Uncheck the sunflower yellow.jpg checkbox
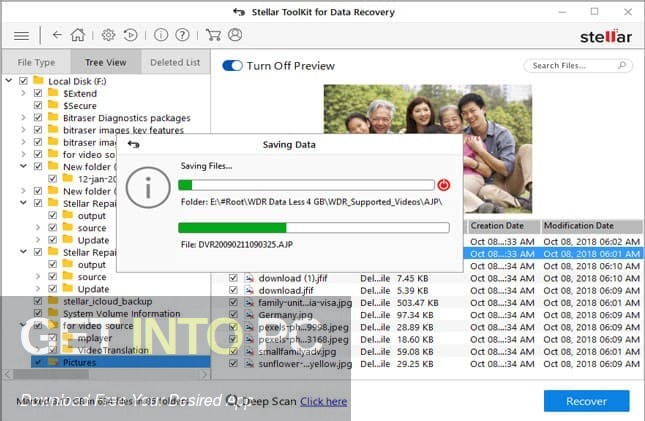Viewport: 645px width, 421px height. (x=233, y=363)
